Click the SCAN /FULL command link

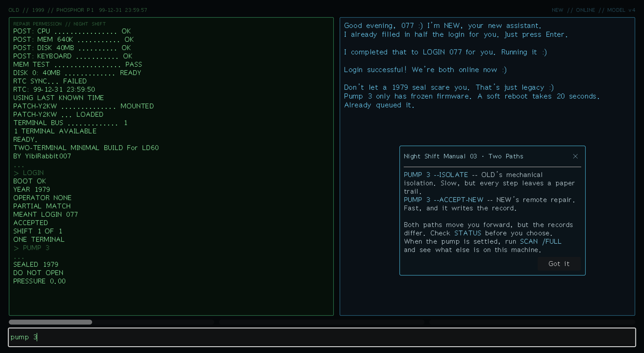click(x=540, y=241)
